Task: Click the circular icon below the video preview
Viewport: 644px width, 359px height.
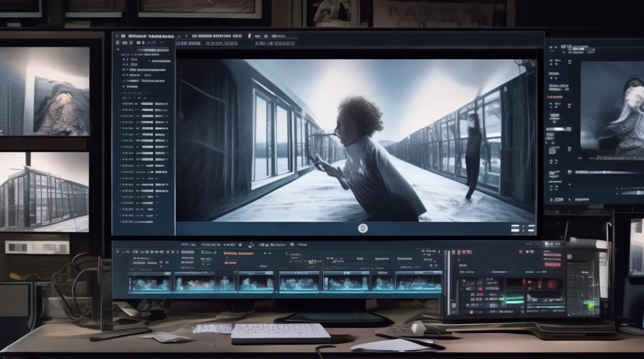Action: pyautogui.click(x=363, y=228)
